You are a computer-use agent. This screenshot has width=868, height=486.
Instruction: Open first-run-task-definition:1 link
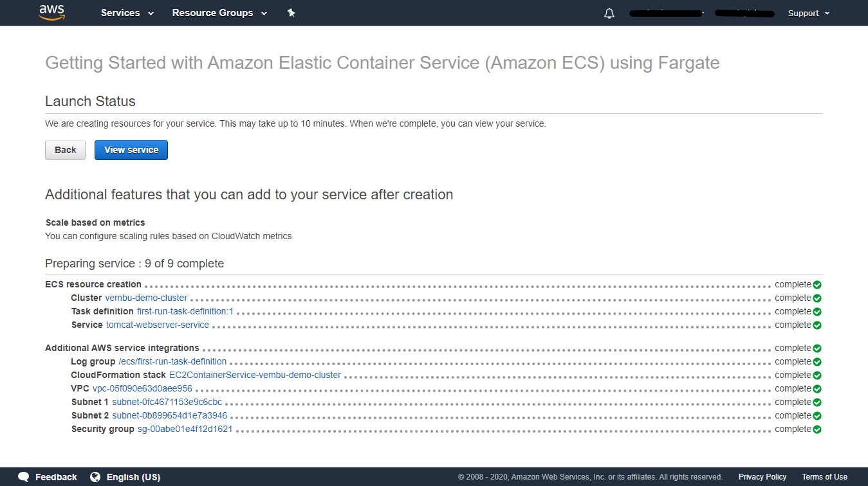coord(185,311)
